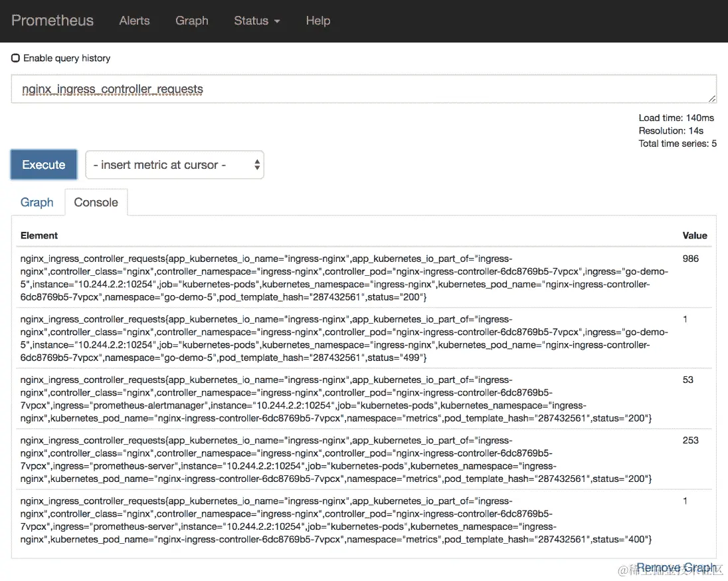Run the query with the Execute button
Image resolution: width=728 pixels, height=581 pixels.
[44, 165]
